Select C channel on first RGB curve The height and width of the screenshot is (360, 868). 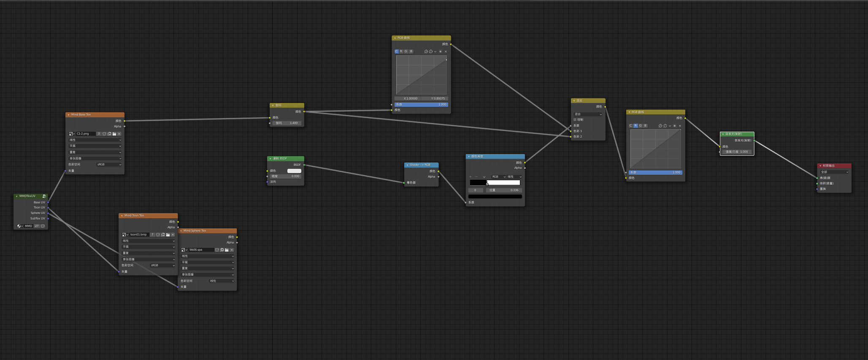point(397,51)
